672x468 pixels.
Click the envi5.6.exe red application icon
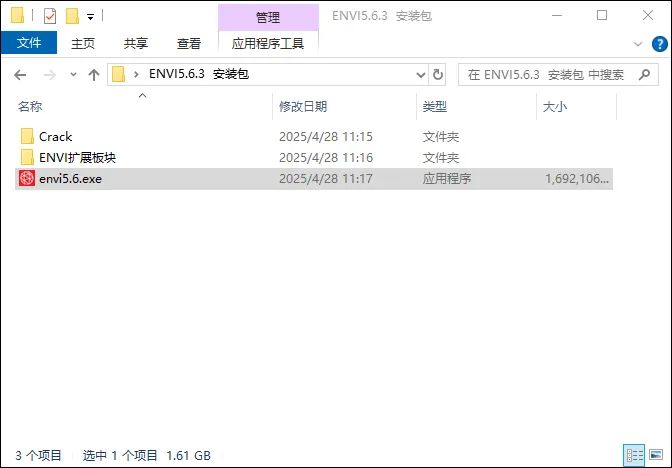coord(27,178)
